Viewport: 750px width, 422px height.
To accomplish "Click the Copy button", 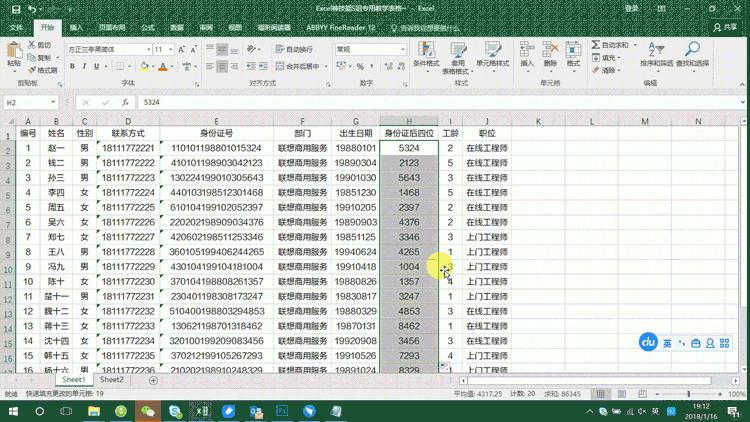I will 39,57.
